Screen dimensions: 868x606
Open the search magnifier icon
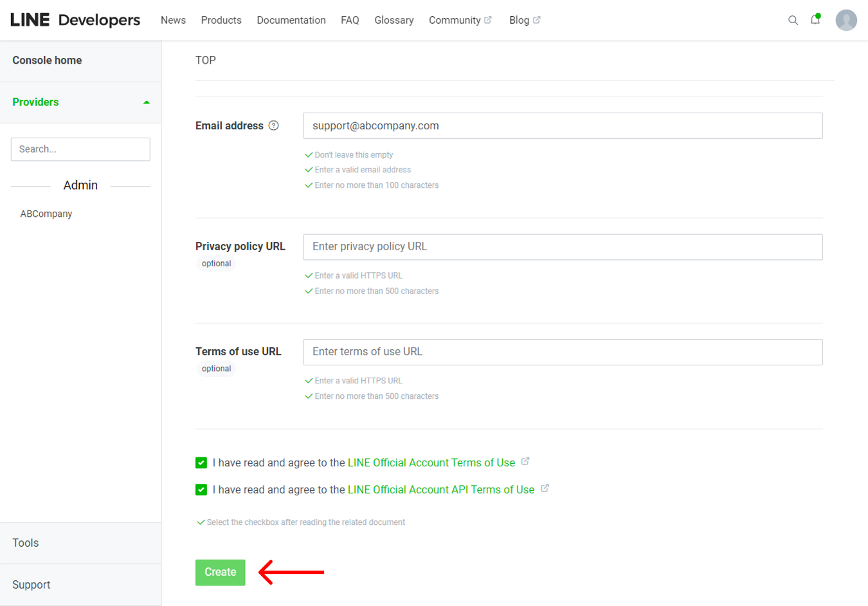pyautogui.click(x=793, y=21)
